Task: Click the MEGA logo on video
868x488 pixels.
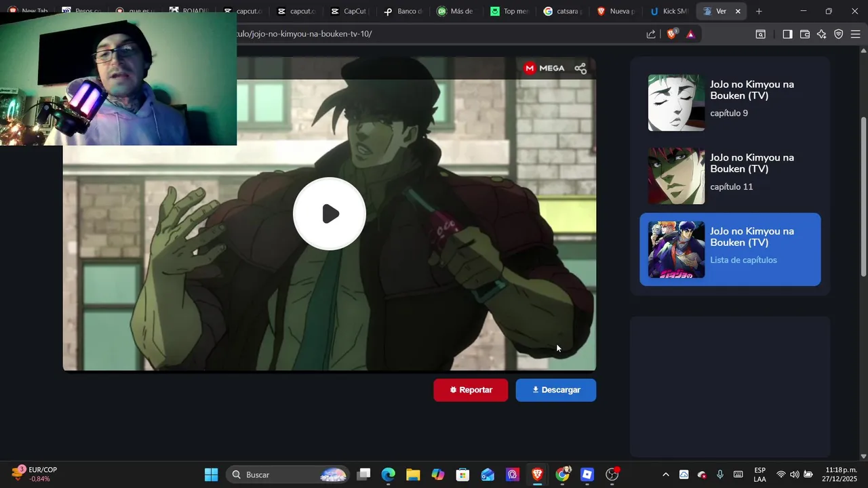Action: coord(544,68)
